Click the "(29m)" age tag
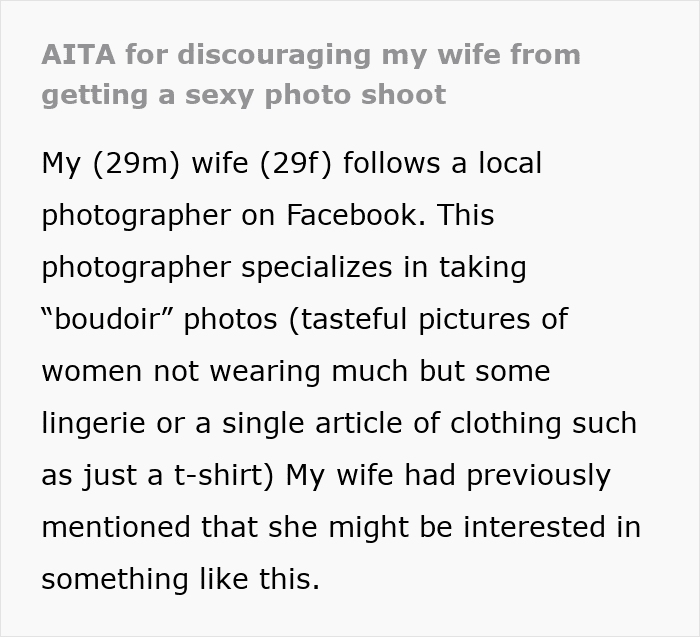The image size is (700, 637). 137,164
